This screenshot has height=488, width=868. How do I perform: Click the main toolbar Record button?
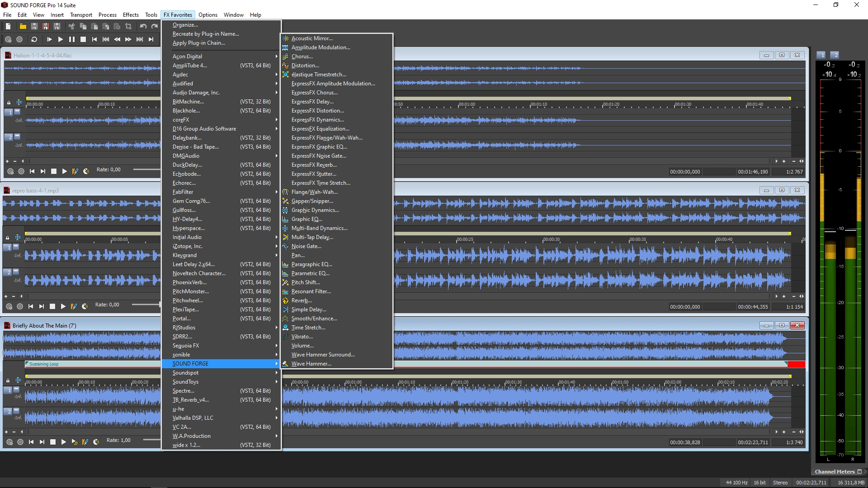pos(19,40)
